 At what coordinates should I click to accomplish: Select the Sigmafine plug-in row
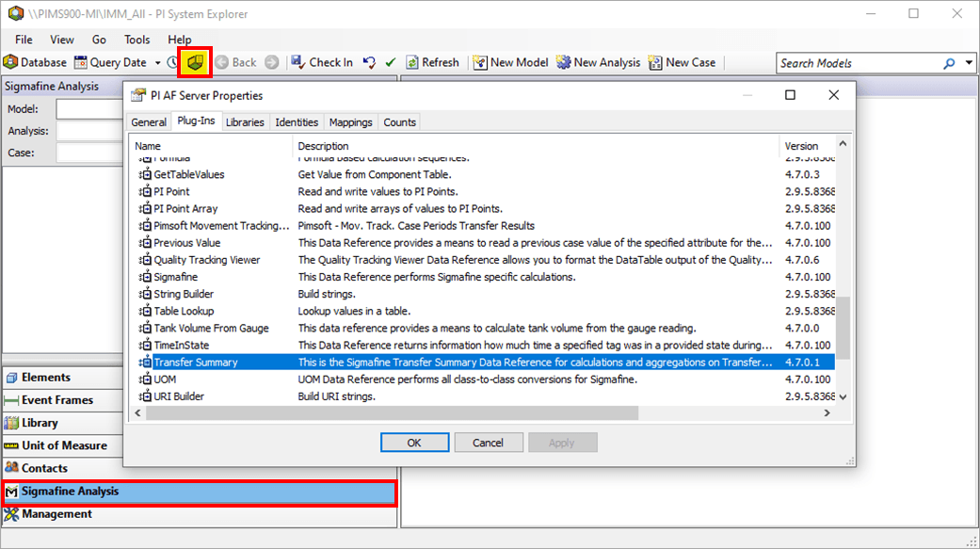tap(176, 277)
